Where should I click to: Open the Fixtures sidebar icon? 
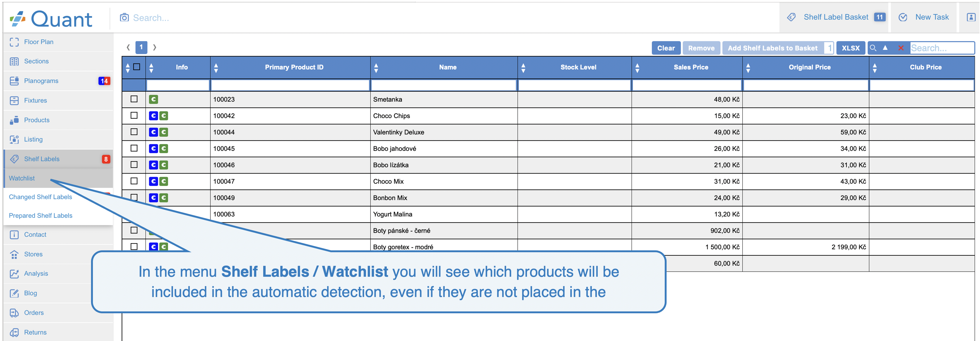click(x=14, y=100)
